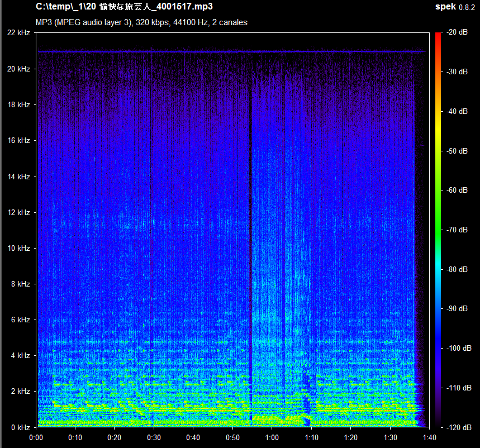
Task: Click the 1:00 time axis label
Action: (x=272, y=437)
